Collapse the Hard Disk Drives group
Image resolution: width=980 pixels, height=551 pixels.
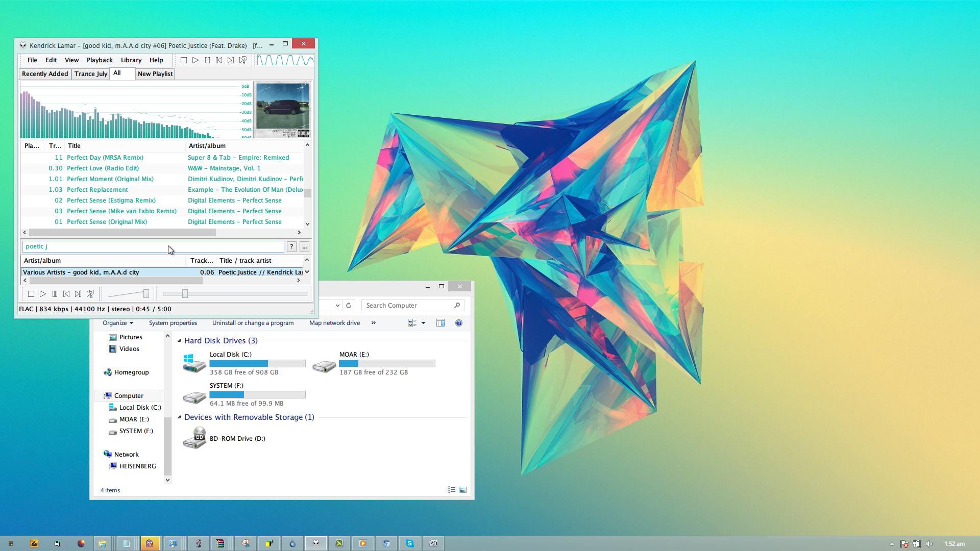click(179, 341)
